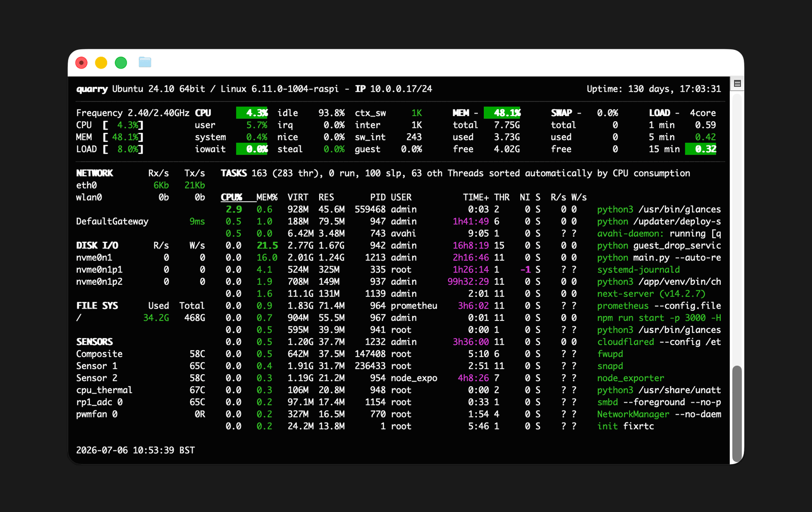Click process PID 559468 glances
This screenshot has width=812, height=512.
click(471, 210)
